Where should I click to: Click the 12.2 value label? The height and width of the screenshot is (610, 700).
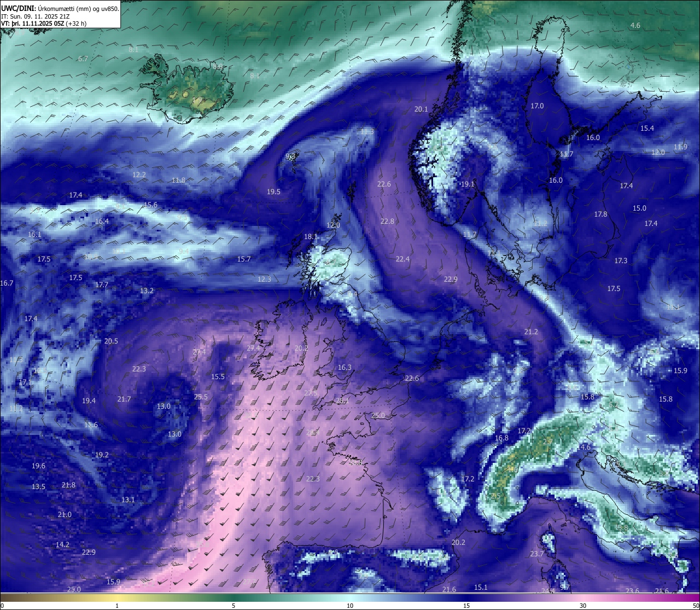click(x=139, y=175)
